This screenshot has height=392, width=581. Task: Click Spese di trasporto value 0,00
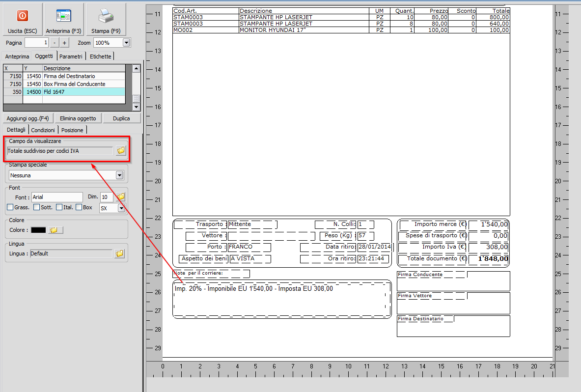[488, 236]
